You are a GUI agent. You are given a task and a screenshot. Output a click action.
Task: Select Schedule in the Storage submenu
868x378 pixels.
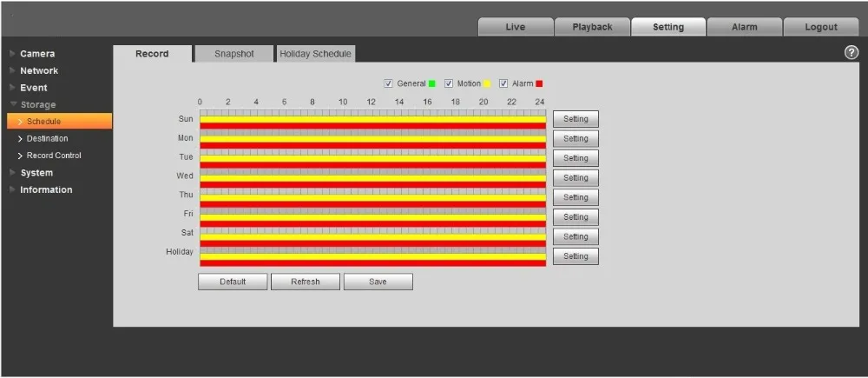click(x=60, y=122)
